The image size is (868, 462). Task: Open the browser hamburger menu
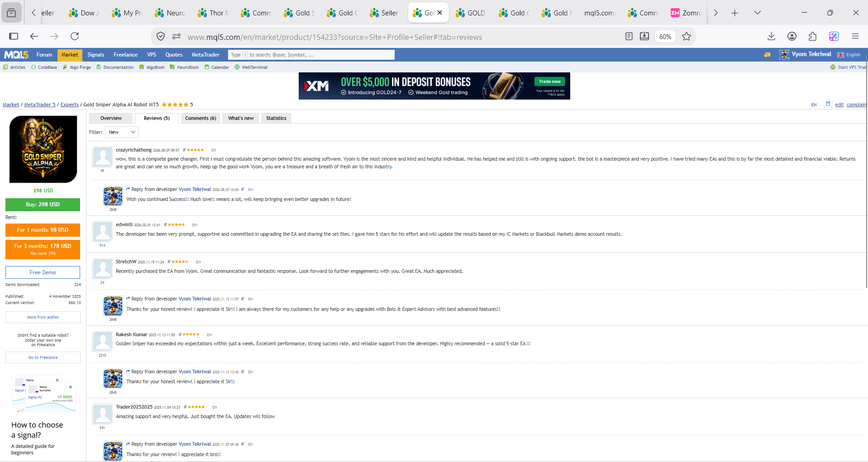[855, 36]
